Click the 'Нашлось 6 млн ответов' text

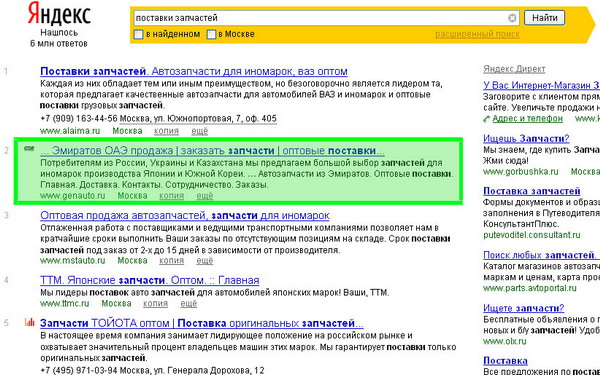[x=59, y=38]
